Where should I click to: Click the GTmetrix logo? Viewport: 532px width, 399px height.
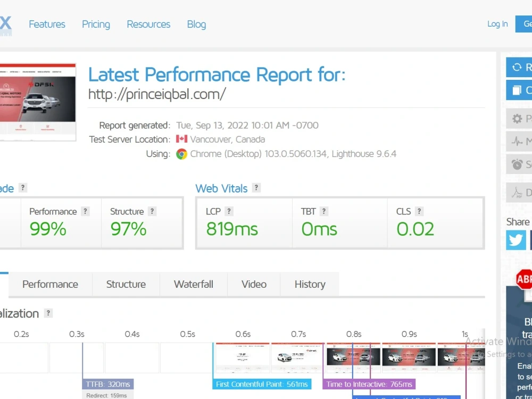pyautogui.click(x=6, y=26)
